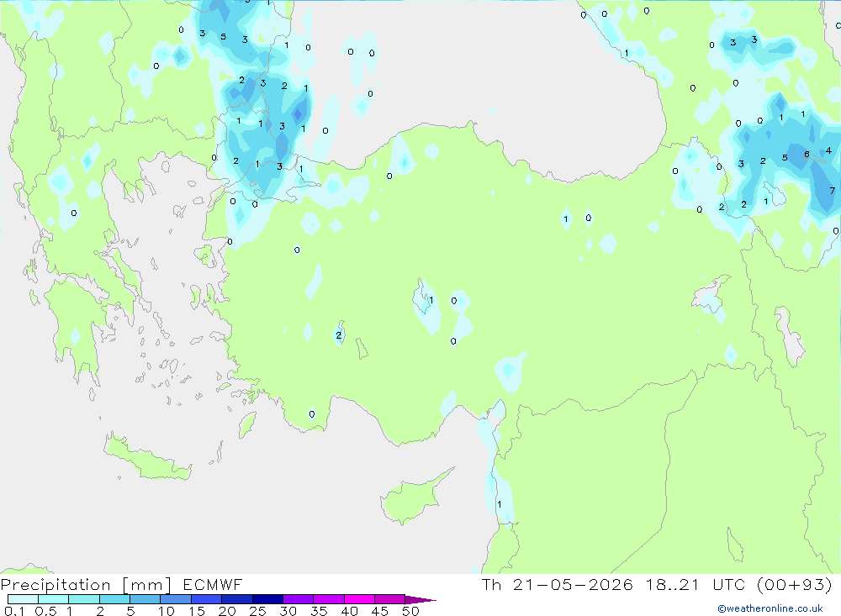The image size is (841, 616).
Task: Select the 5–10 mm legend color swatch
Action: coord(145,599)
